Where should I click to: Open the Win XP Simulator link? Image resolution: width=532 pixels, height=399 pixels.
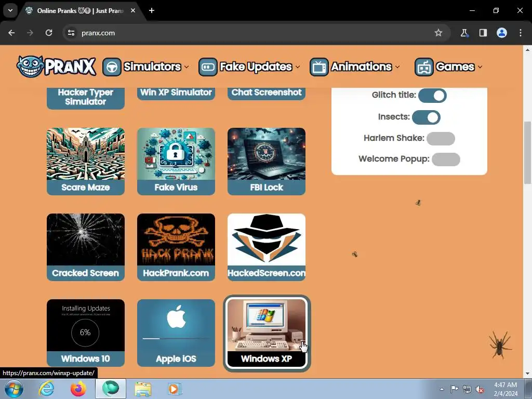(176, 93)
